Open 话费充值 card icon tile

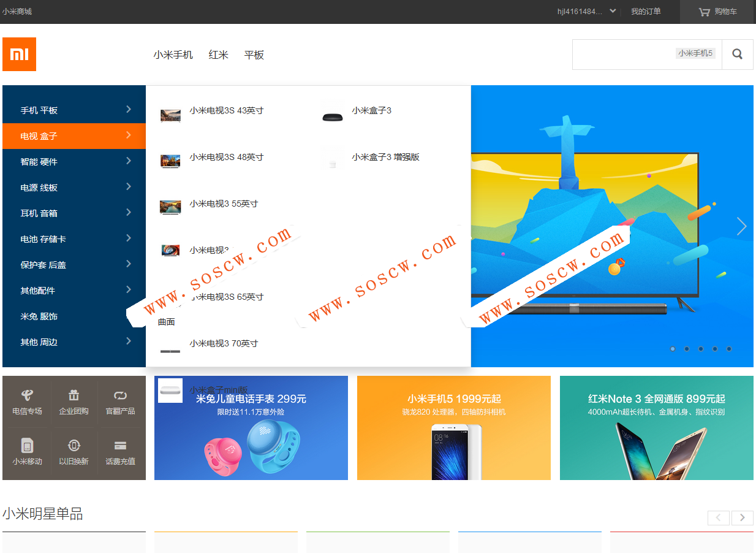[x=120, y=452]
